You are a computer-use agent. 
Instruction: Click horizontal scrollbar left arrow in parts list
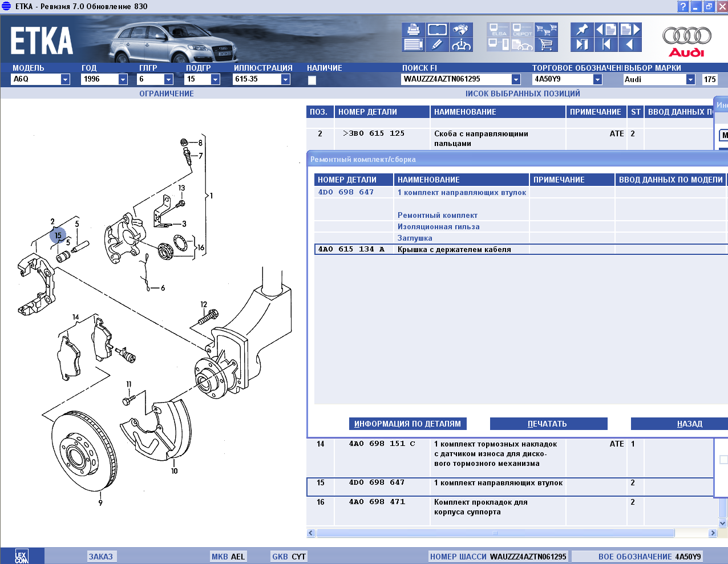[x=311, y=533]
